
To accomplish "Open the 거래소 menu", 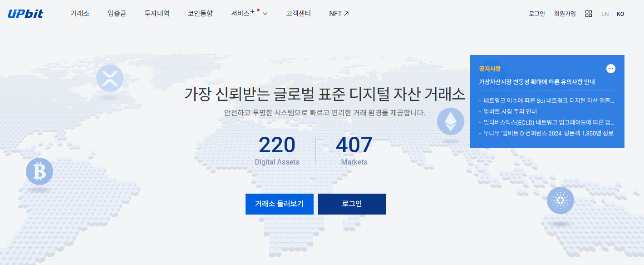I will (x=80, y=14).
